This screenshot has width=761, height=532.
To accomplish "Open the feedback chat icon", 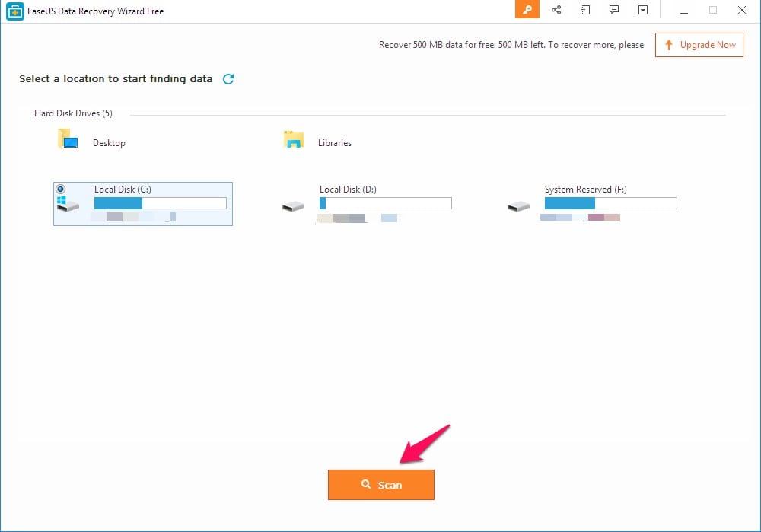I will (x=614, y=10).
